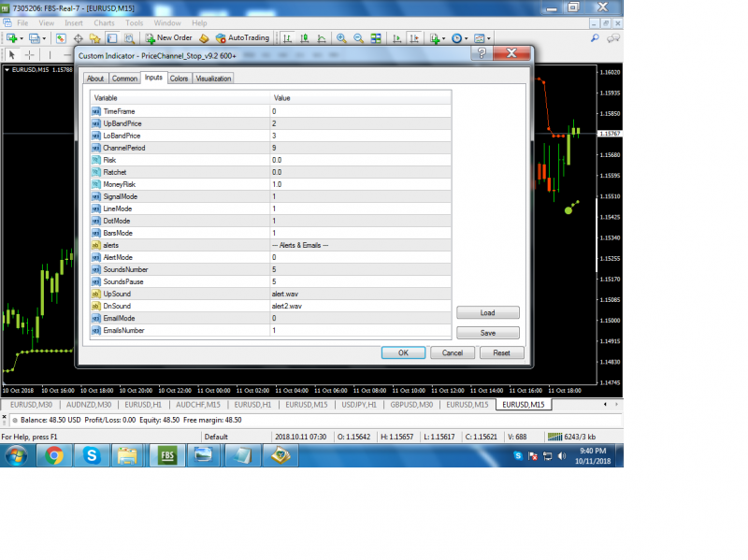Select the ChannelPeriod value 9
748x560 pixels.
pos(360,148)
